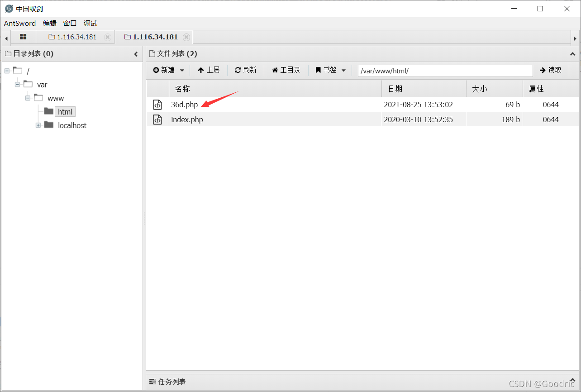Image resolution: width=581 pixels, height=392 pixels.
Task: Select the 36d.php file name
Action: tap(185, 105)
